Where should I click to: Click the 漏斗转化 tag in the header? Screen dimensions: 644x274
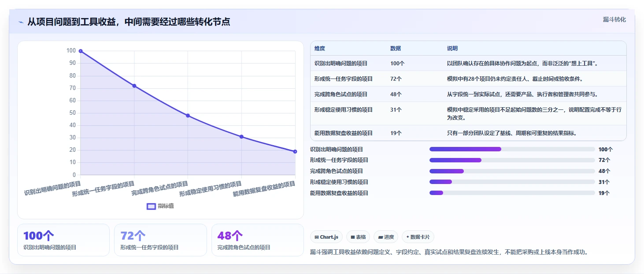tap(614, 19)
